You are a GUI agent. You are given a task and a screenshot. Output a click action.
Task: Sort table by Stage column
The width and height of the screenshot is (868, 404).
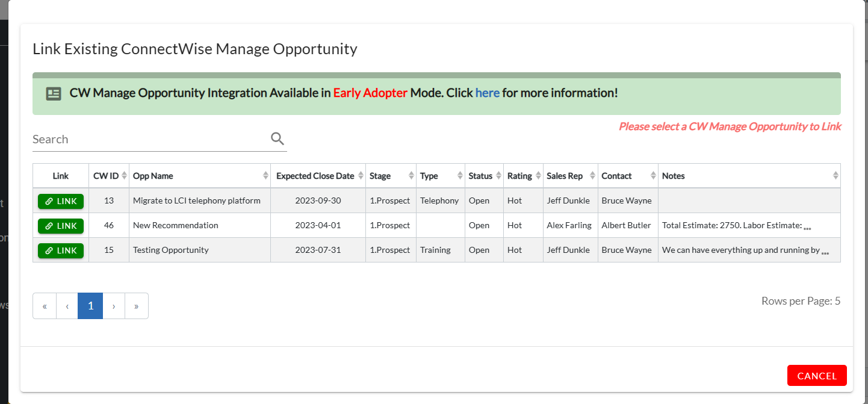(391, 176)
